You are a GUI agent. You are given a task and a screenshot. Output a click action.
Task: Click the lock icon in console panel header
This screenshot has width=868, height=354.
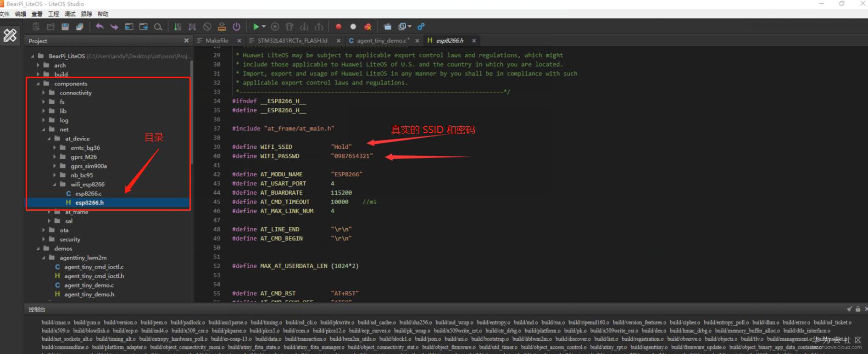(858, 309)
